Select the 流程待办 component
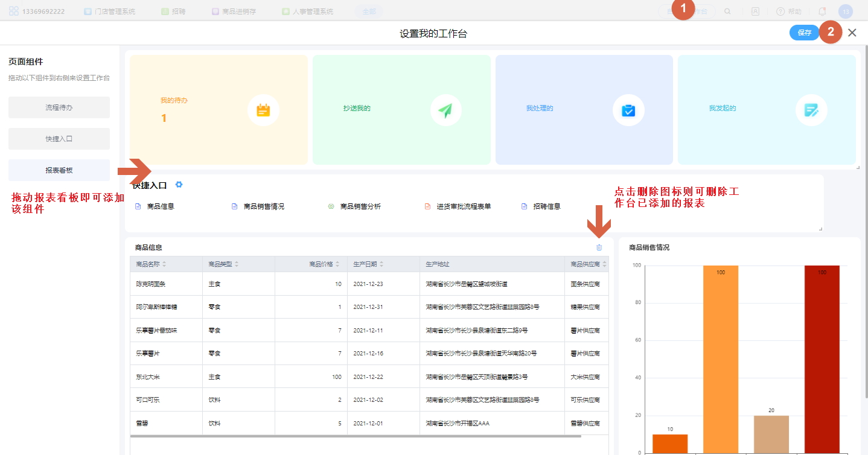Viewport: 868px width, 455px height. coord(59,107)
